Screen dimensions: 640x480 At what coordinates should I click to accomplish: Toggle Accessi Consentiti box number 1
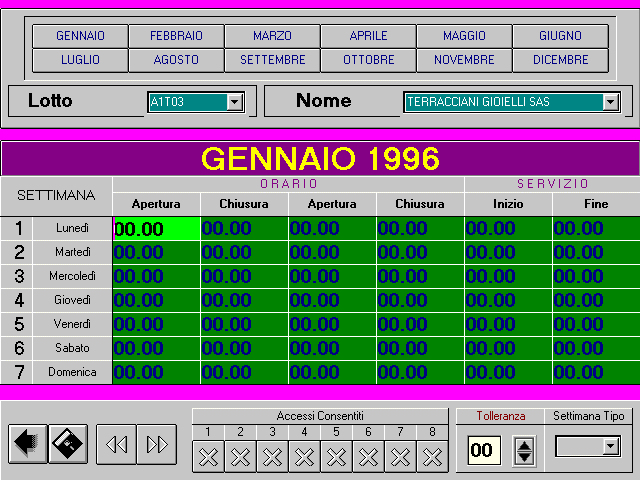point(208,456)
